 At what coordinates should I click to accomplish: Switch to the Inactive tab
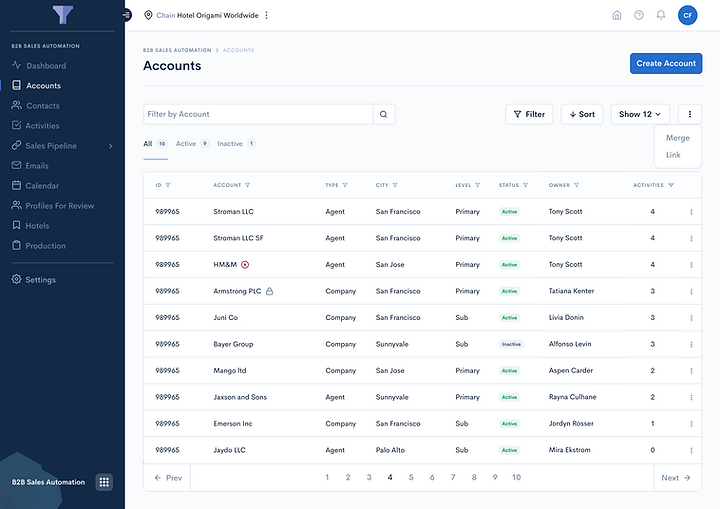coord(236,144)
